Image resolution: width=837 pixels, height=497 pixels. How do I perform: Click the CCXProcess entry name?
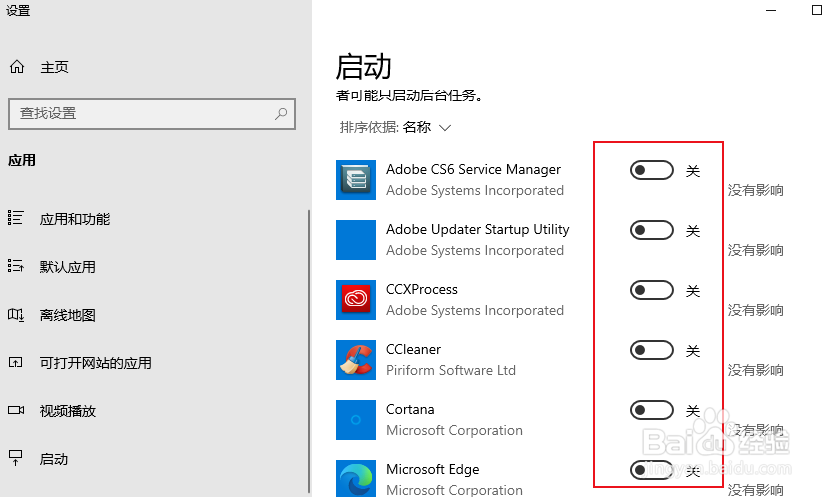422,289
